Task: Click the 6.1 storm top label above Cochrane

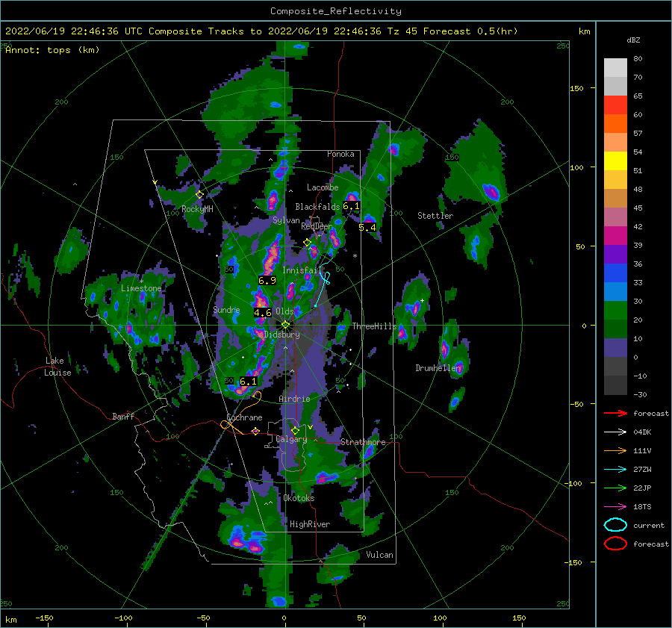Action: 248,381
